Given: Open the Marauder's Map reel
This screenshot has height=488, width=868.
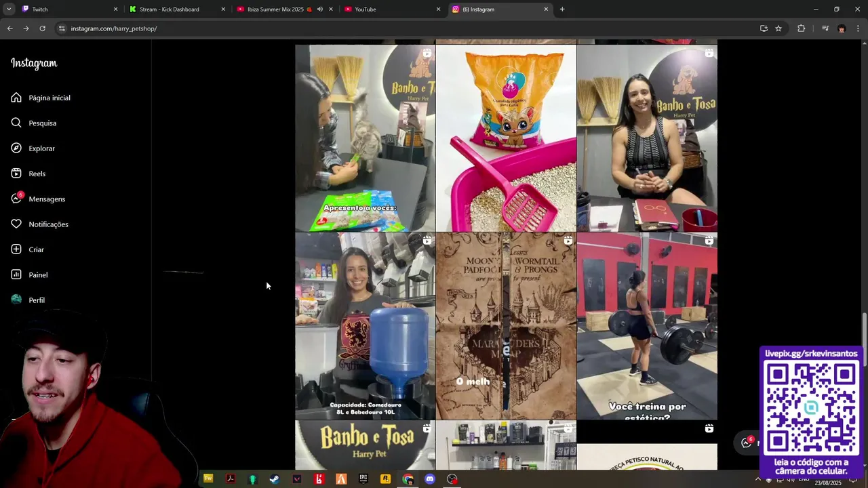Looking at the screenshot, I should (x=506, y=326).
